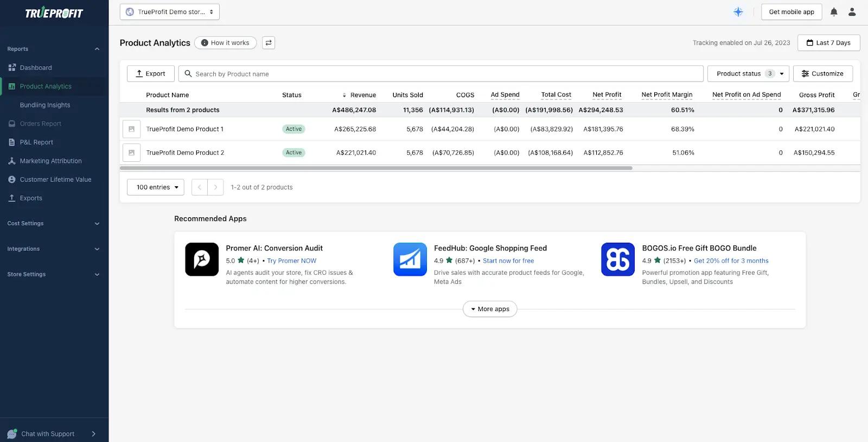The width and height of the screenshot is (868, 442).
Task: Click the search magnifier icon
Action: pyautogui.click(x=188, y=74)
